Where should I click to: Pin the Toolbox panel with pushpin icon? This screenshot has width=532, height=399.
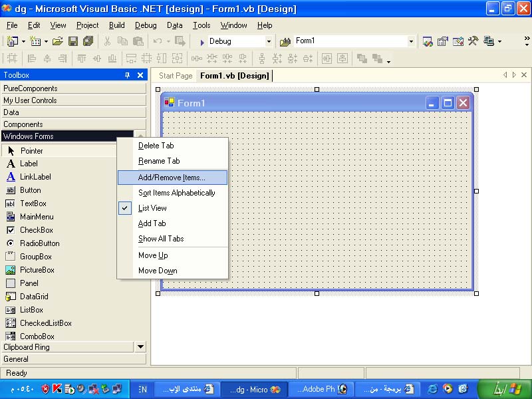[127, 75]
